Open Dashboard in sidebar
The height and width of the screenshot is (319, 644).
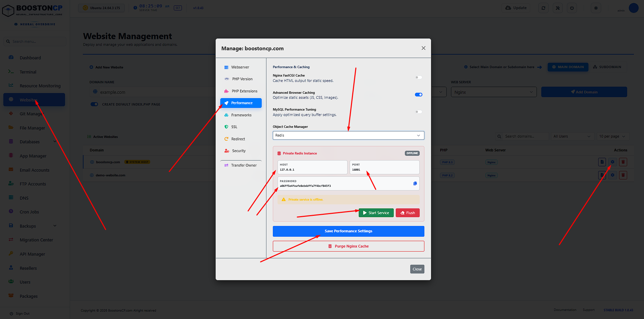34,58
